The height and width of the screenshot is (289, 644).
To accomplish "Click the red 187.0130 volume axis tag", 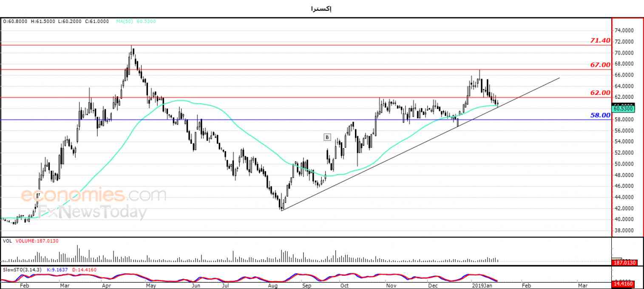I will (x=625, y=263).
